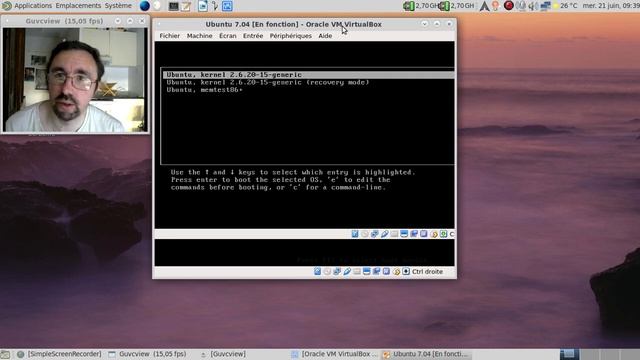The height and width of the screenshot is (360, 640).
Task: Select the recovery mode kernel boot entry
Action: click(x=268, y=82)
